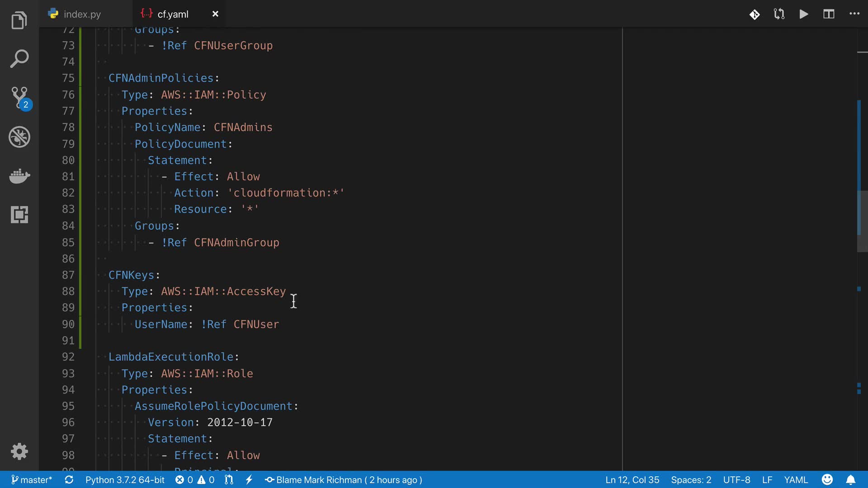
Task: Open notifications bell in status bar
Action: tap(850, 480)
